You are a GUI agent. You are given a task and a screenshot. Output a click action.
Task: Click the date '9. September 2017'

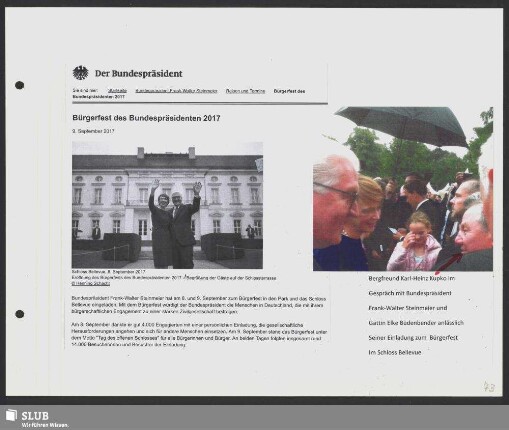tap(93, 131)
